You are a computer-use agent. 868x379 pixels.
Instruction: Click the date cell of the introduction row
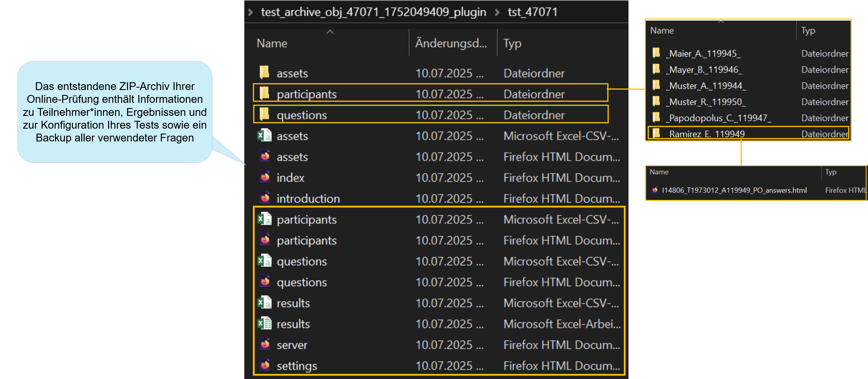(449, 198)
